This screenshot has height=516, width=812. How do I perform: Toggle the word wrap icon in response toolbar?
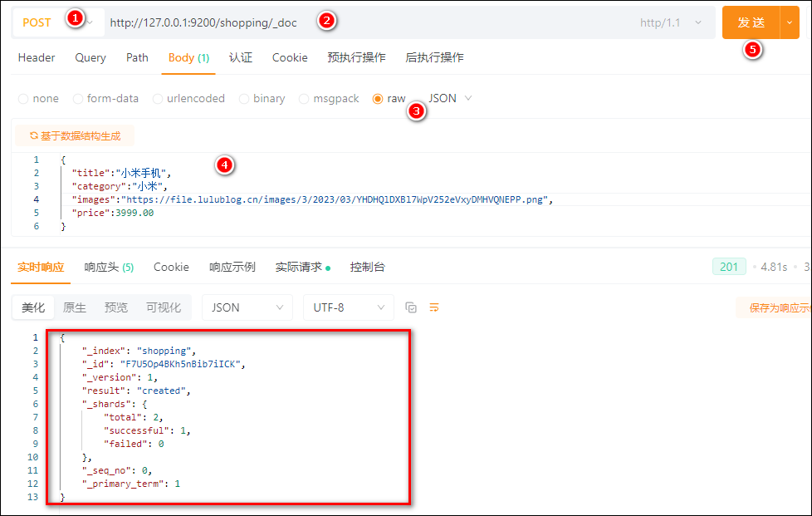(x=434, y=307)
